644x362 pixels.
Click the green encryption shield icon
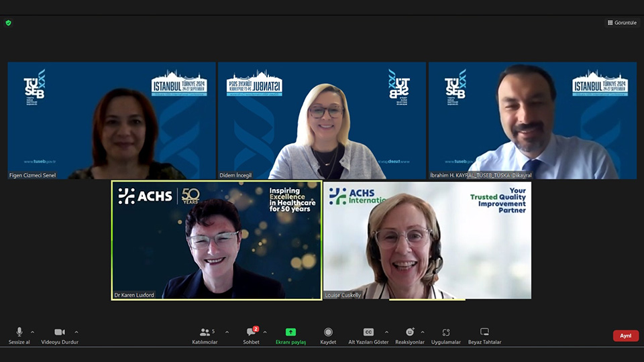pyautogui.click(x=9, y=23)
